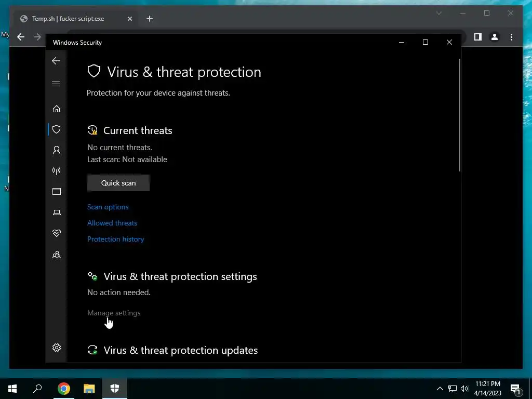Show hidden system tray icons
This screenshot has width=532, height=399.
point(440,389)
